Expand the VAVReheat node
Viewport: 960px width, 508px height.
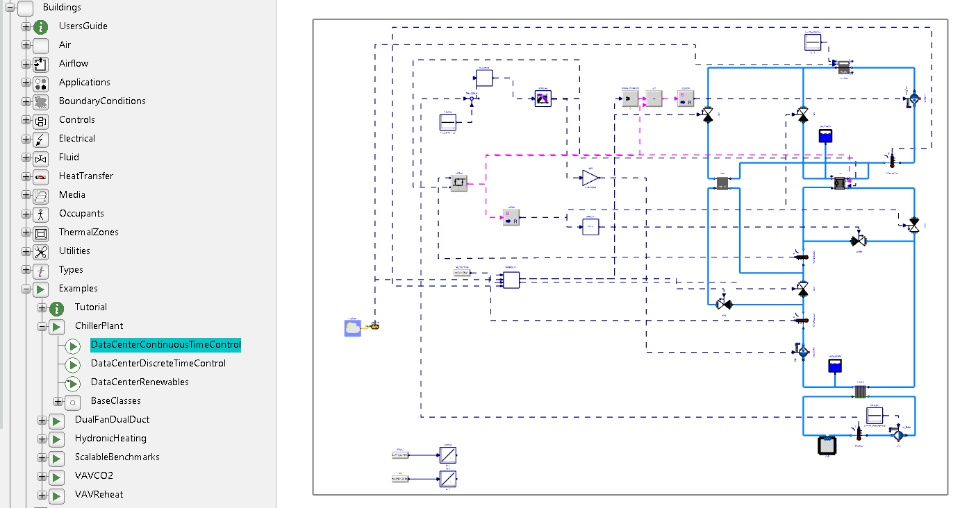tap(42, 495)
